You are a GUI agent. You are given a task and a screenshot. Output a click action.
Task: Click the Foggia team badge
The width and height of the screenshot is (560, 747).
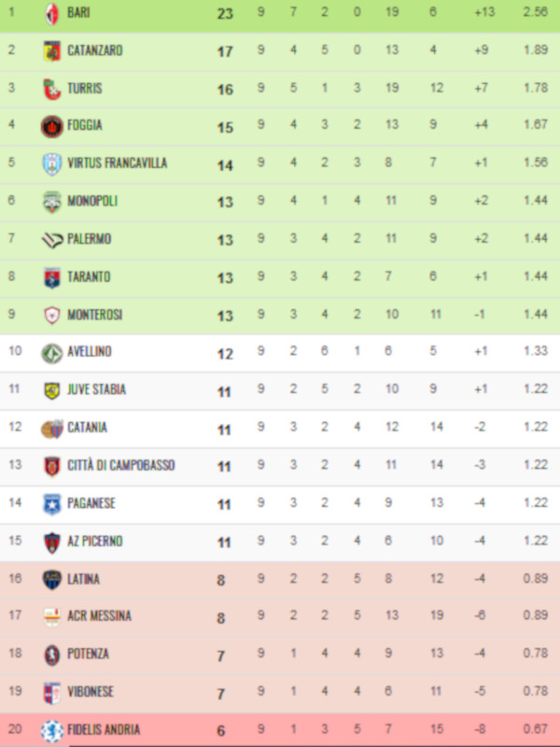pyautogui.click(x=51, y=126)
